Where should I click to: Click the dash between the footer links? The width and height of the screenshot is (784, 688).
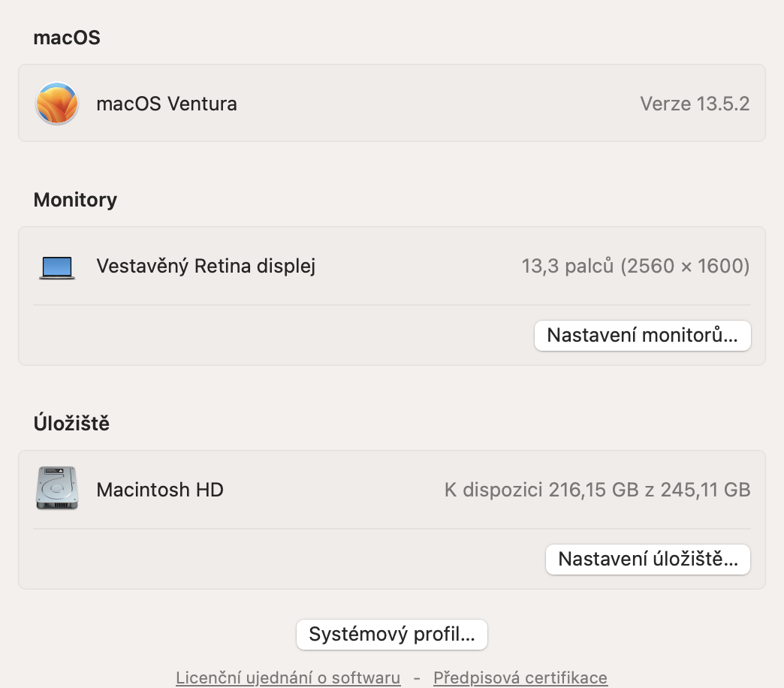click(417, 677)
